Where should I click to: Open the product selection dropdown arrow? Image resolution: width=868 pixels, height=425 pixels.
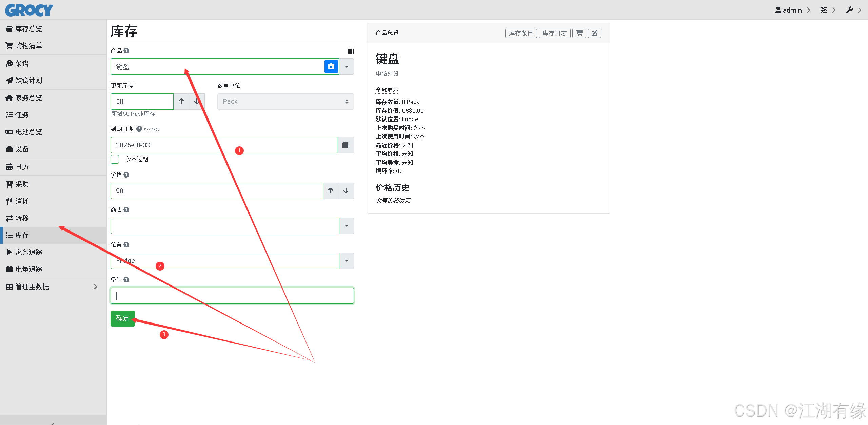click(x=346, y=66)
